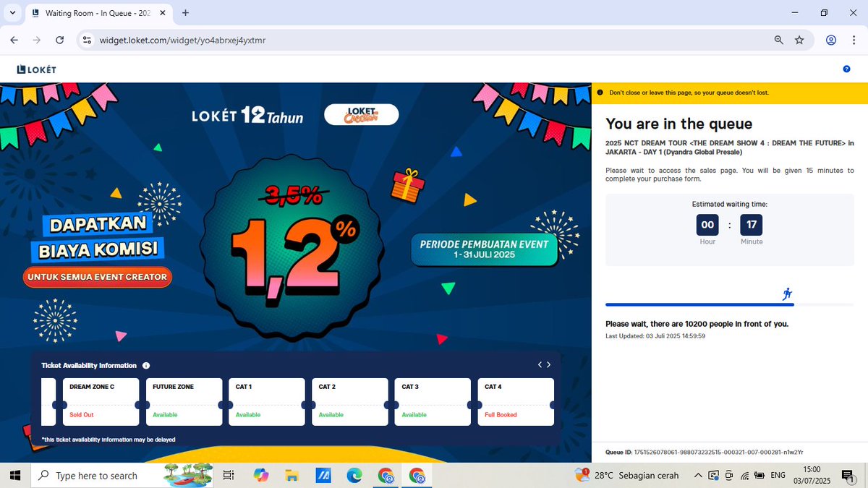Reload the waiting room page

click(59, 40)
